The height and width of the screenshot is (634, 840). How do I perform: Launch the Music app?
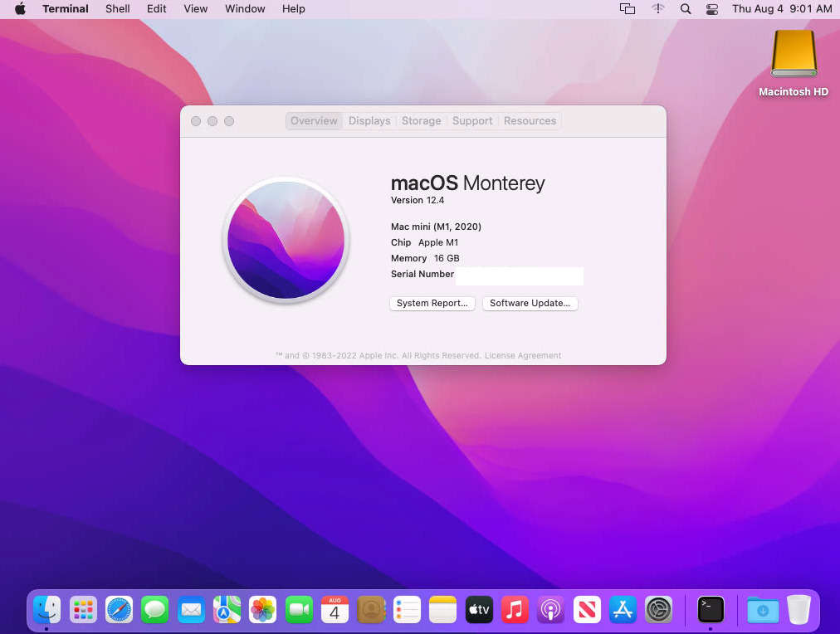(515, 610)
